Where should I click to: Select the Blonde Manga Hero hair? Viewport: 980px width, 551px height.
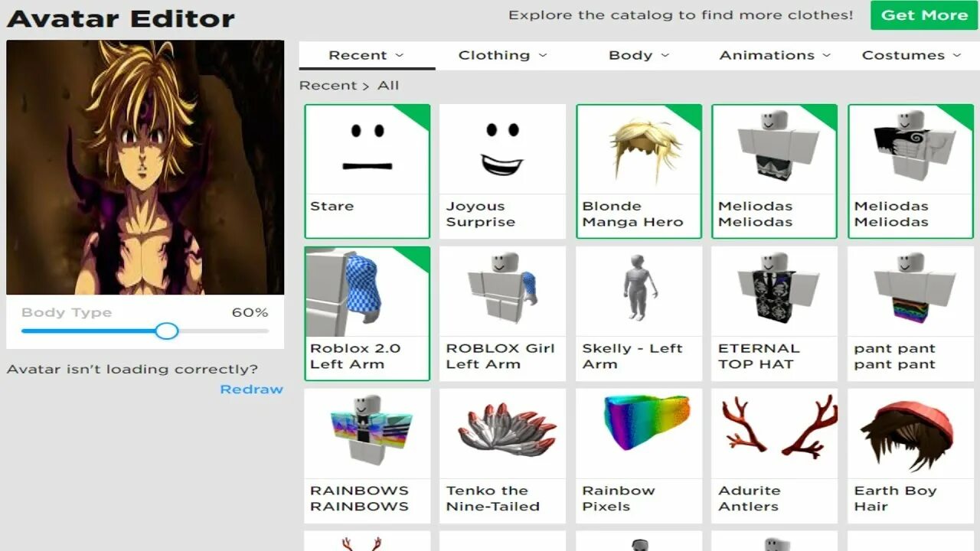click(639, 171)
